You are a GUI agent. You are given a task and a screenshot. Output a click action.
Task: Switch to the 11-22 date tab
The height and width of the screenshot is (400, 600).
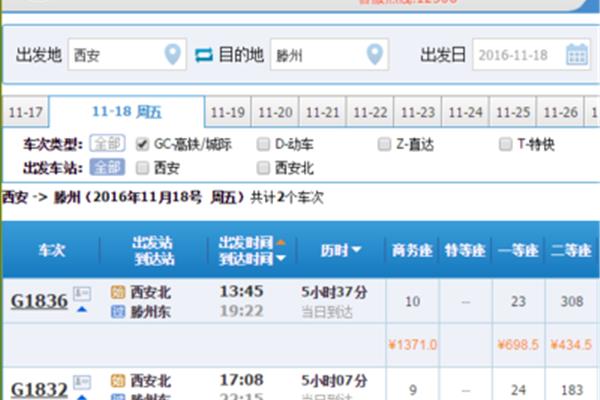tap(370, 112)
